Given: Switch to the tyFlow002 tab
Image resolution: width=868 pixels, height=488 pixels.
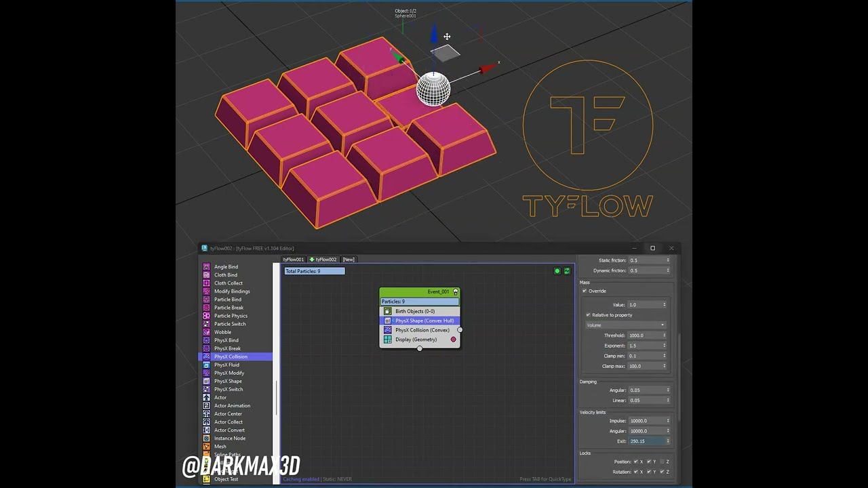Looking at the screenshot, I should [323, 260].
